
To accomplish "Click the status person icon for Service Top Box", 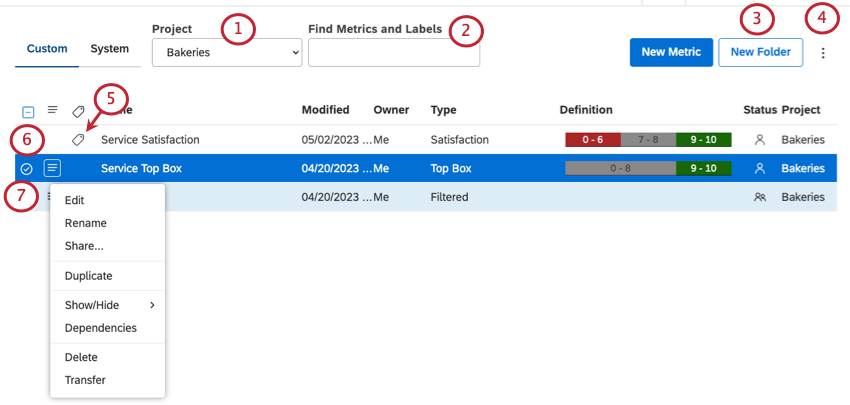I will (760, 168).
